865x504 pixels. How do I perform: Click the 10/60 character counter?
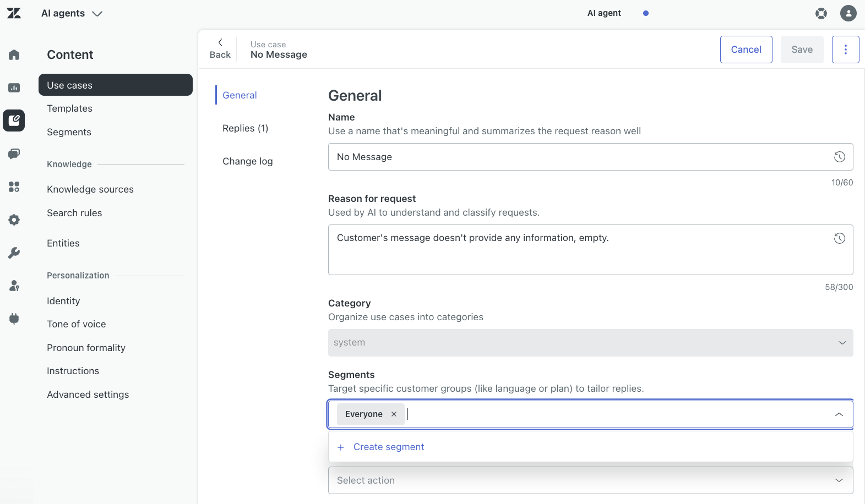coord(842,183)
